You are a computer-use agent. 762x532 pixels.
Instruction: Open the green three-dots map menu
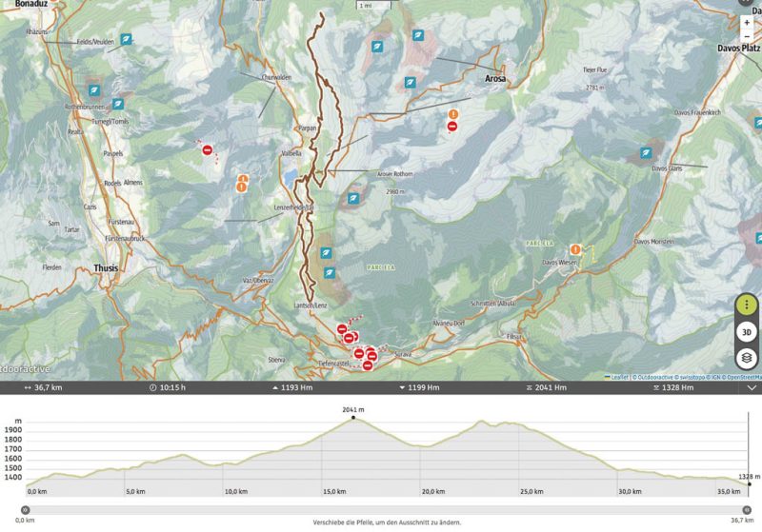[x=747, y=305]
